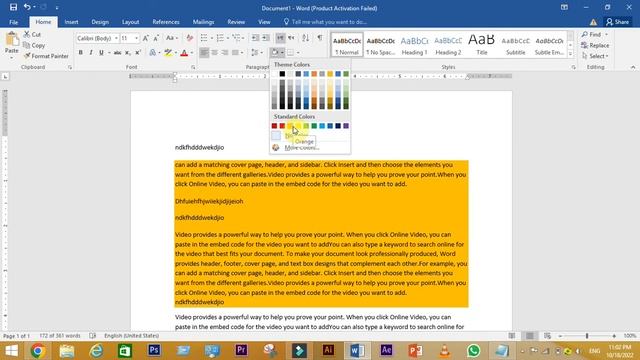Apply the Heading 1 style
Viewport: 640px width, 360px height.
[x=414, y=45]
